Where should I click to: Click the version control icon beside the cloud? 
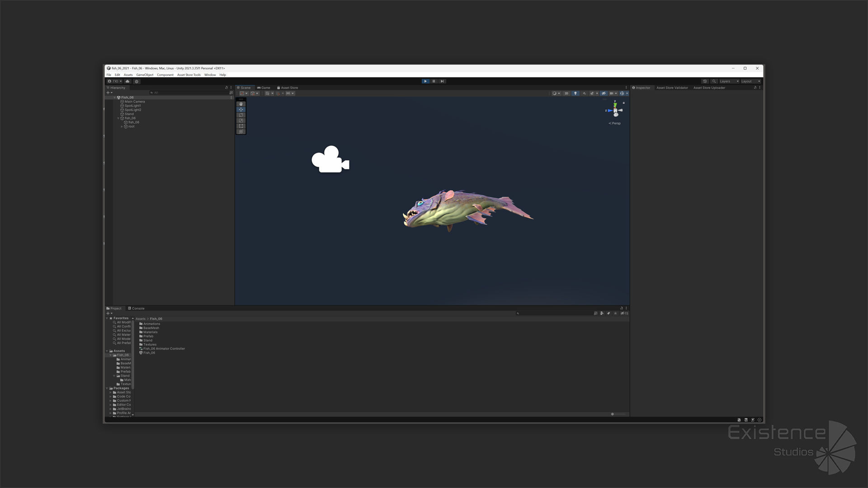tap(137, 81)
